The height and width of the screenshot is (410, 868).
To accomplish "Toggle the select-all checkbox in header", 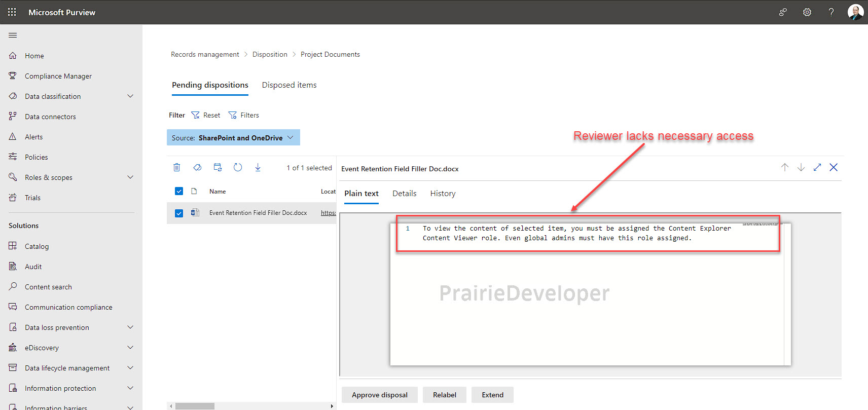I will click(x=178, y=191).
